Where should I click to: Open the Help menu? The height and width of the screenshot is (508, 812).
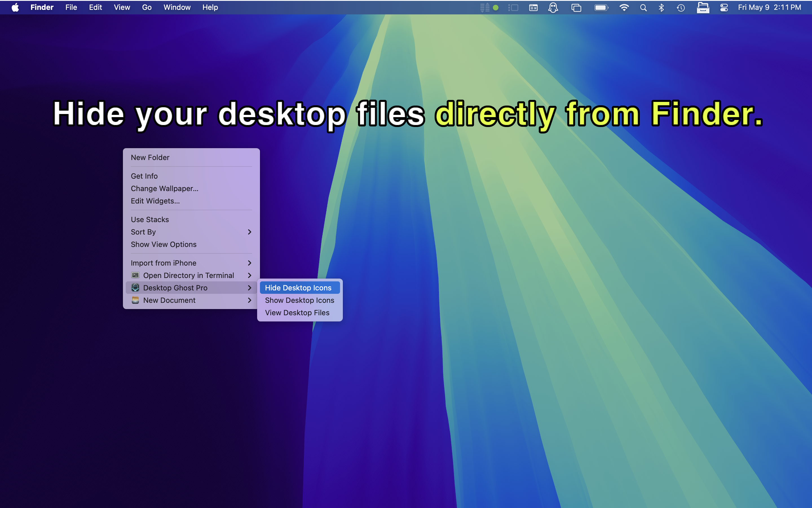pos(210,7)
